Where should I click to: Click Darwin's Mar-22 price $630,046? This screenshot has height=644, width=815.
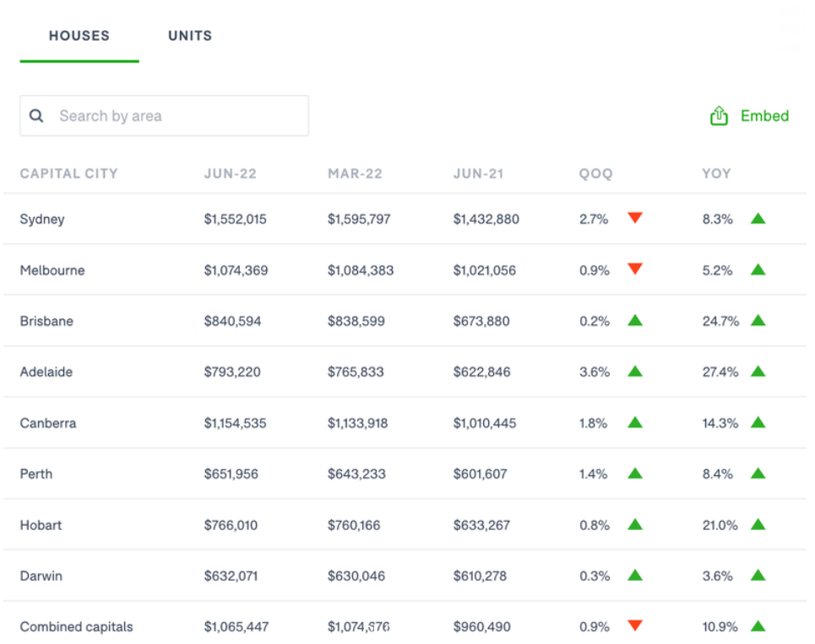[356, 576]
